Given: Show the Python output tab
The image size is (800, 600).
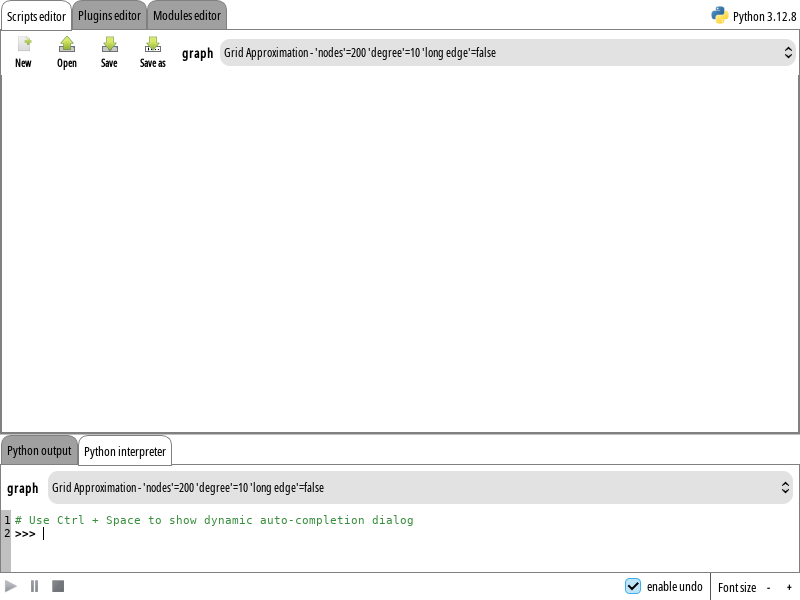Looking at the screenshot, I should click(39, 451).
